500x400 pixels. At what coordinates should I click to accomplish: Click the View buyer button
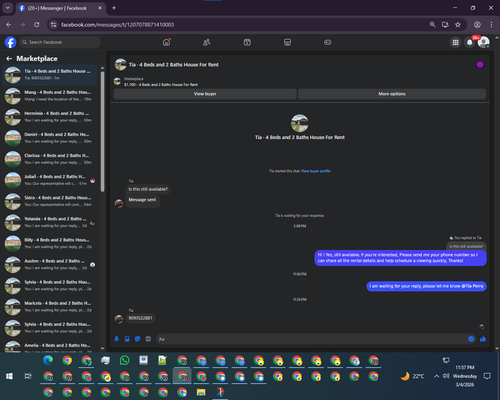click(205, 94)
